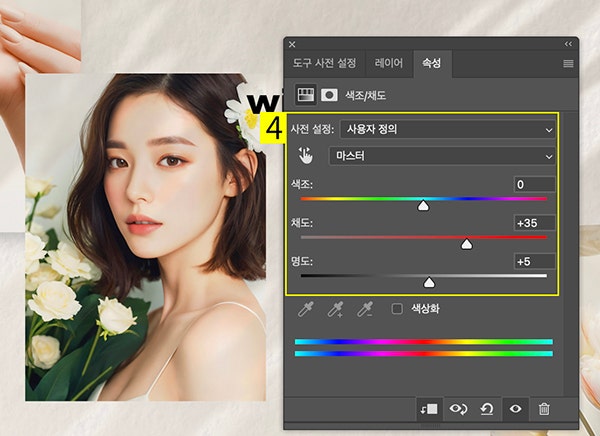Open the 사전 설정 preset dropdown

[x=447, y=129]
